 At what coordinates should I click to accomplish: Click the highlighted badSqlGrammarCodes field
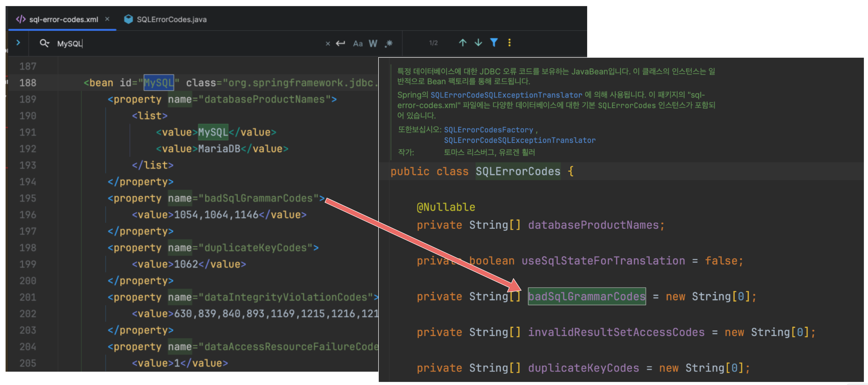point(586,296)
